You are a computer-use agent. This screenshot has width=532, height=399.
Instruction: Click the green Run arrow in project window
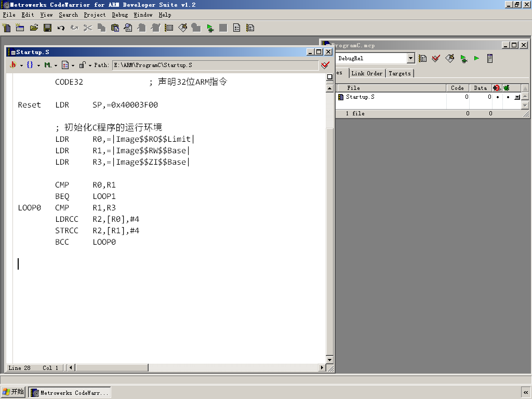[477, 58]
